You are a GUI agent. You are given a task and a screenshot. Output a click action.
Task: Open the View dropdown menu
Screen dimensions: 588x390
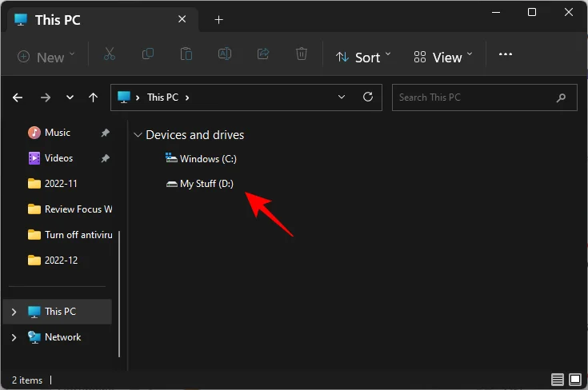tap(443, 58)
